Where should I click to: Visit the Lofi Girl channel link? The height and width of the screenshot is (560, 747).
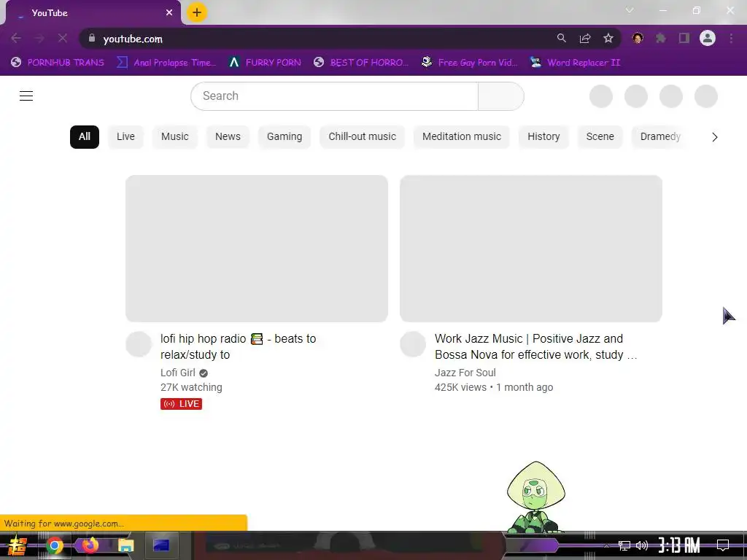pos(178,373)
